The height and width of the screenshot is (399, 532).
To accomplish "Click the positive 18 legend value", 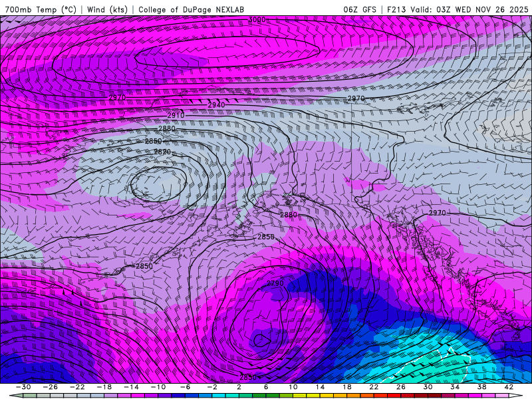I will coord(347,387).
